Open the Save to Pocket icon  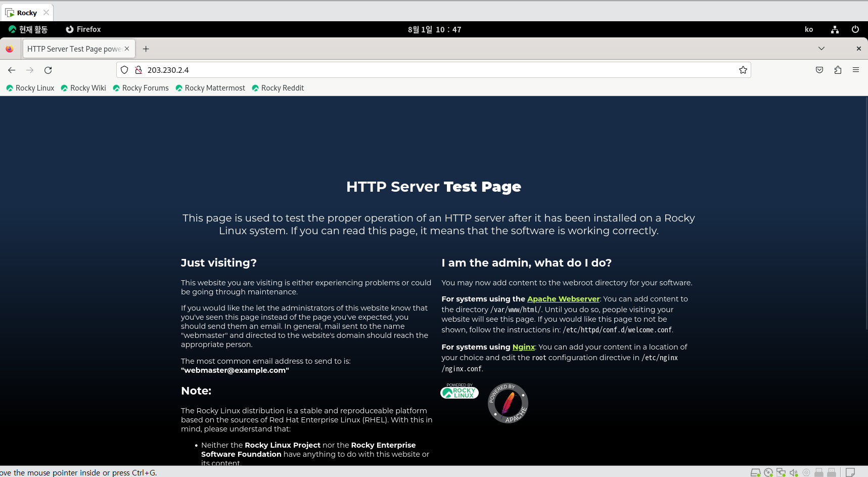pyautogui.click(x=819, y=70)
